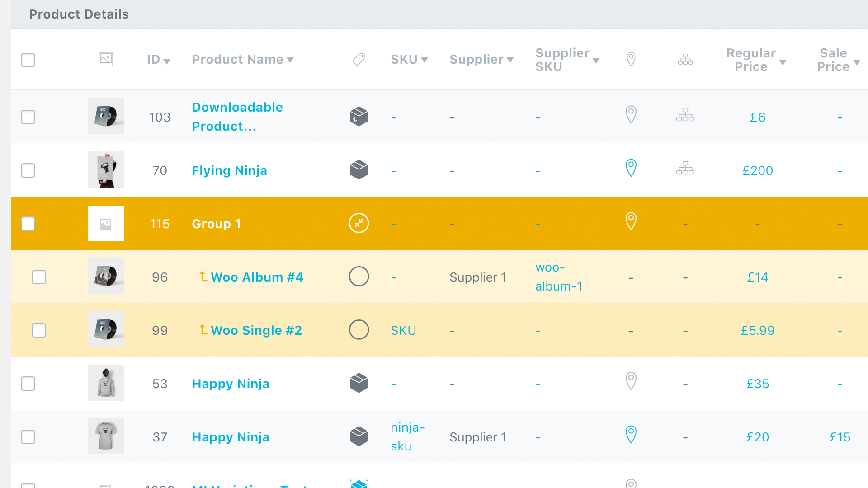Click the simple product icon for Happy Ninja ID 53
The width and height of the screenshot is (868, 488).
(359, 383)
